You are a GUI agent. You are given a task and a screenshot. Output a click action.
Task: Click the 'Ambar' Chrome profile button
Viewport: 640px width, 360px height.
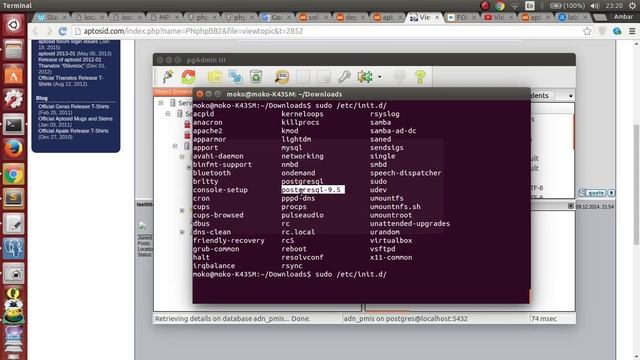coord(623,17)
